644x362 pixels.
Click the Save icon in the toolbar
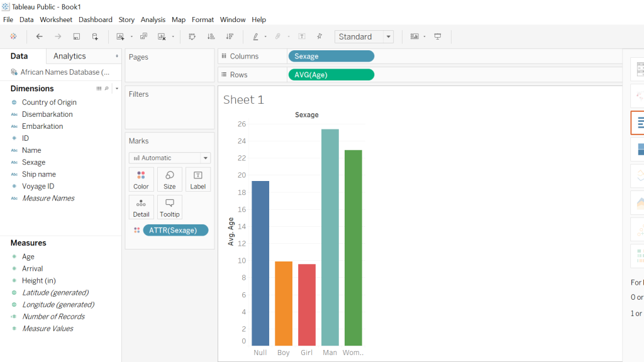click(x=76, y=36)
